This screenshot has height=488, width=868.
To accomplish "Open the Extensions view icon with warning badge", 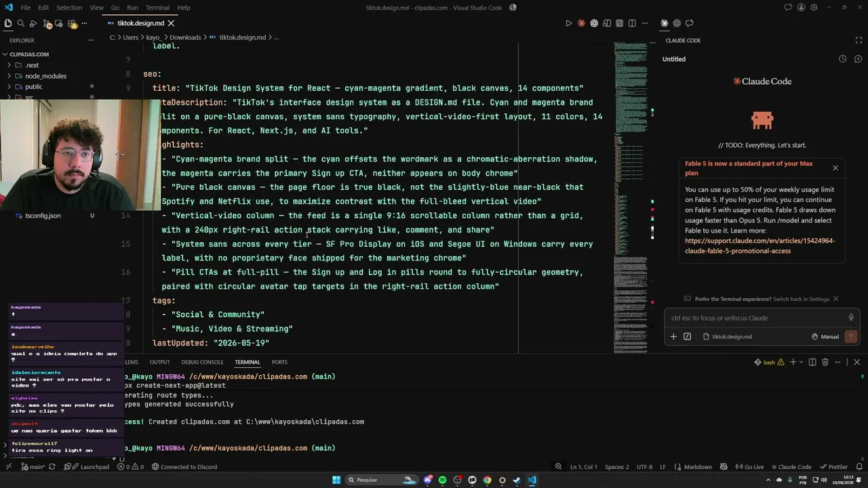I will click(x=73, y=24).
